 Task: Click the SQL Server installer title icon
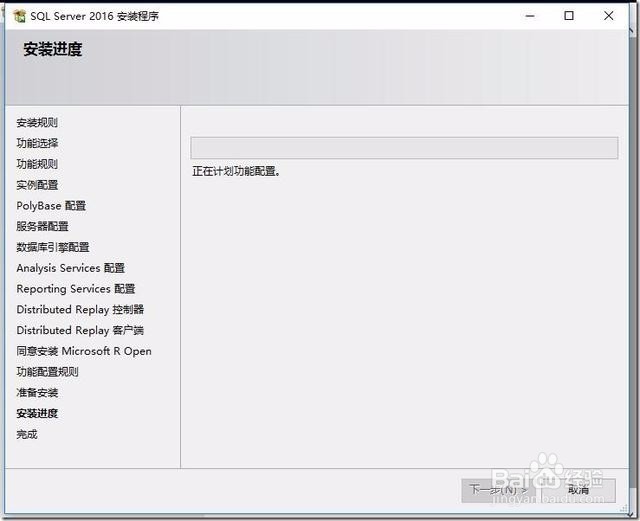pos(19,16)
